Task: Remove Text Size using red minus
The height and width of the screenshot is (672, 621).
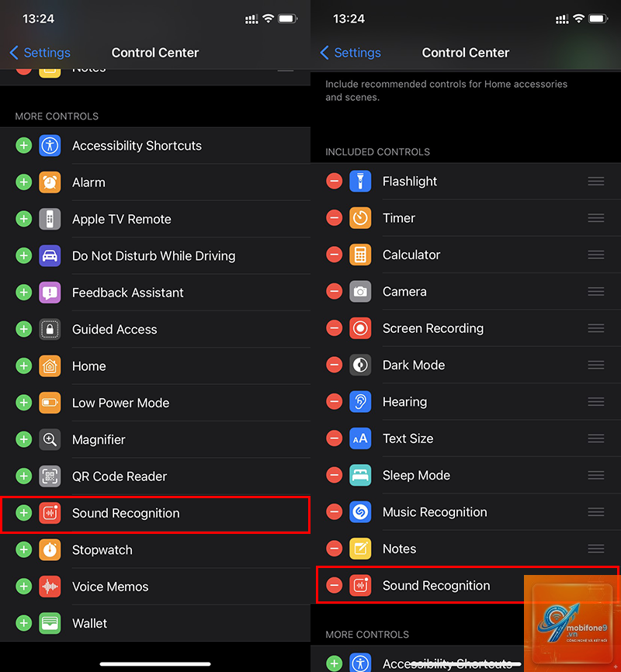Action: (334, 438)
